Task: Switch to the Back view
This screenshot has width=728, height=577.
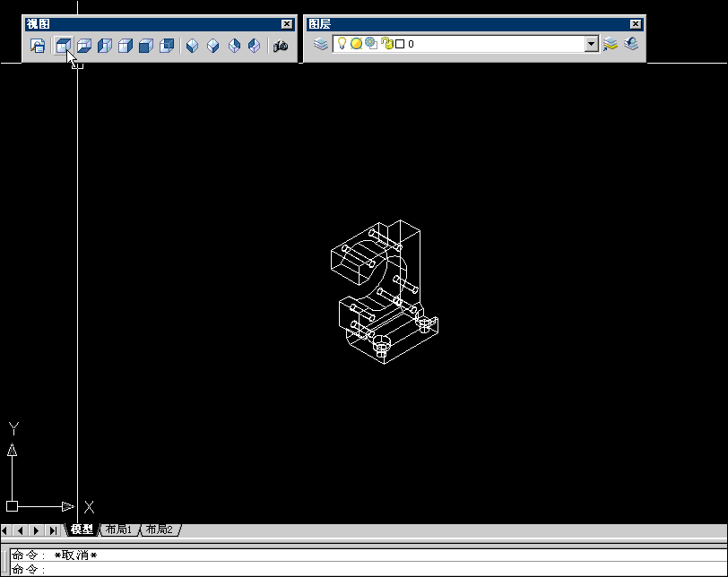Action: pos(167,46)
